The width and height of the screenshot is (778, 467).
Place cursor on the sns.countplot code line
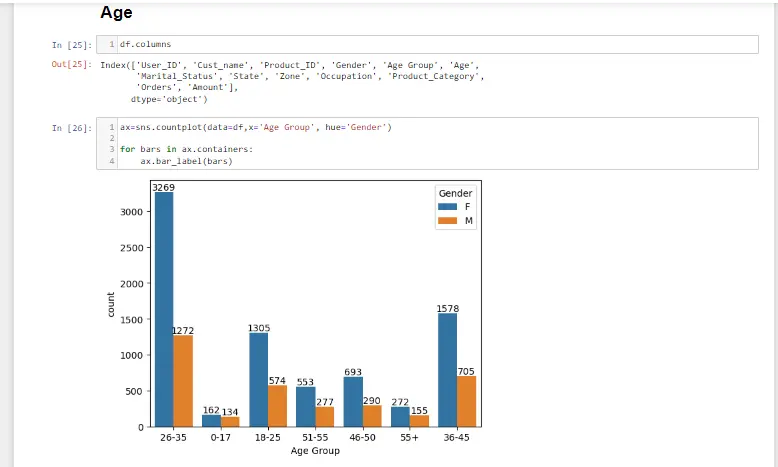click(x=256, y=128)
